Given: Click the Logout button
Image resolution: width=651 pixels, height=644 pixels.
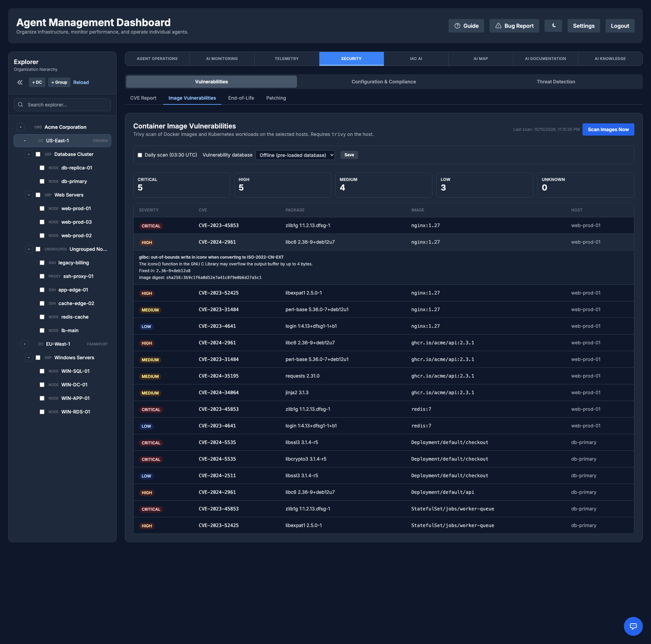Looking at the screenshot, I should [620, 26].
